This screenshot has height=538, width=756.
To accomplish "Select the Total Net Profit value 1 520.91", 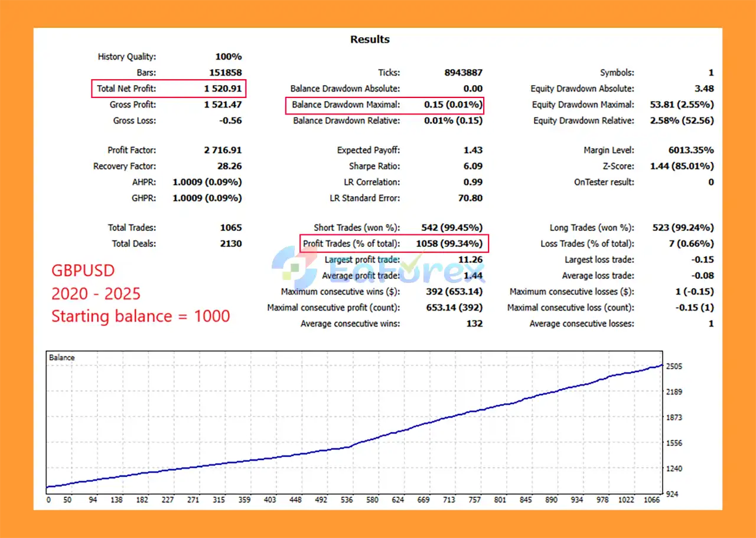I will click(x=223, y=89).
